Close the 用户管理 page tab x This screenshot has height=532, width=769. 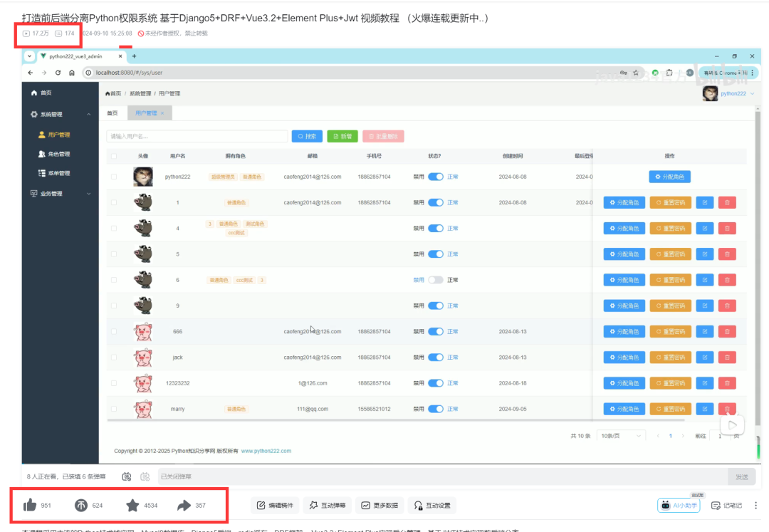pyautogui.click(x=162, y=113)
